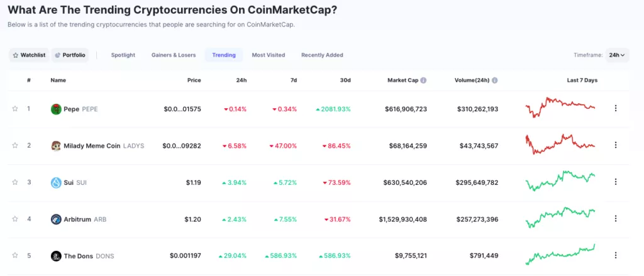Click Milady Meme Coin's 7-day chart

(560, 144)
